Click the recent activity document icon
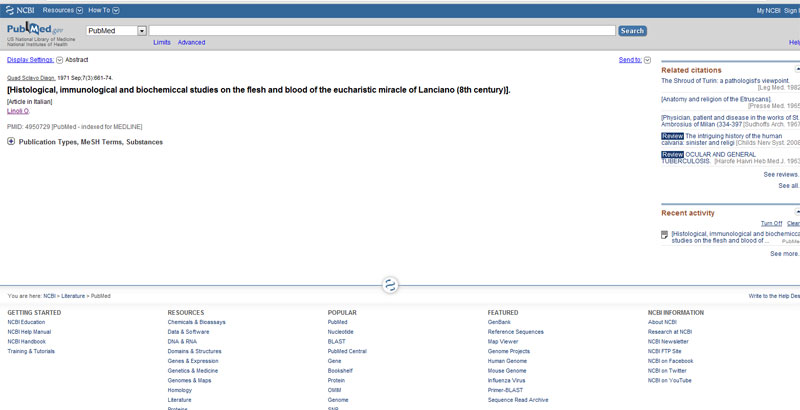 point(664,235)
